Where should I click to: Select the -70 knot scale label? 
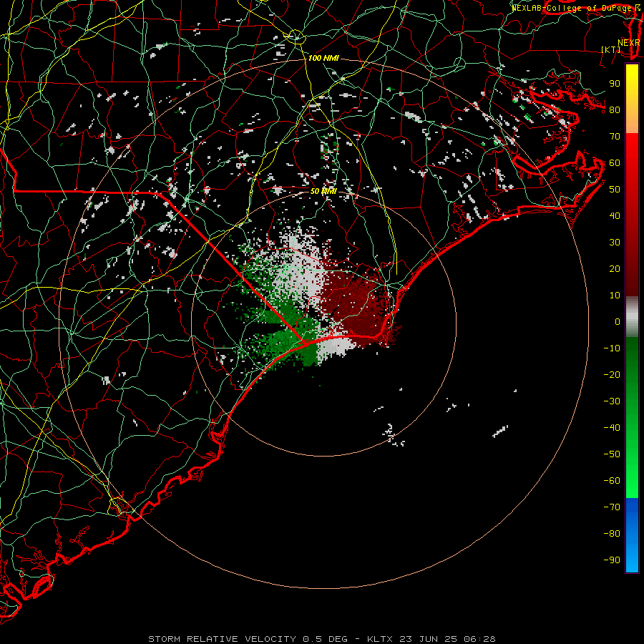[612, 507]
